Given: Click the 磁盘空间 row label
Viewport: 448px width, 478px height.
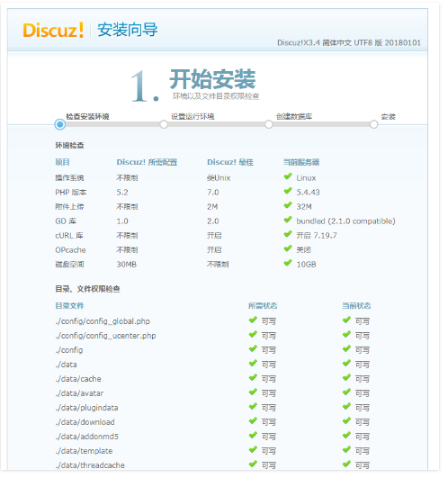Looking at the screenshot, I should (x=69, y=265).
